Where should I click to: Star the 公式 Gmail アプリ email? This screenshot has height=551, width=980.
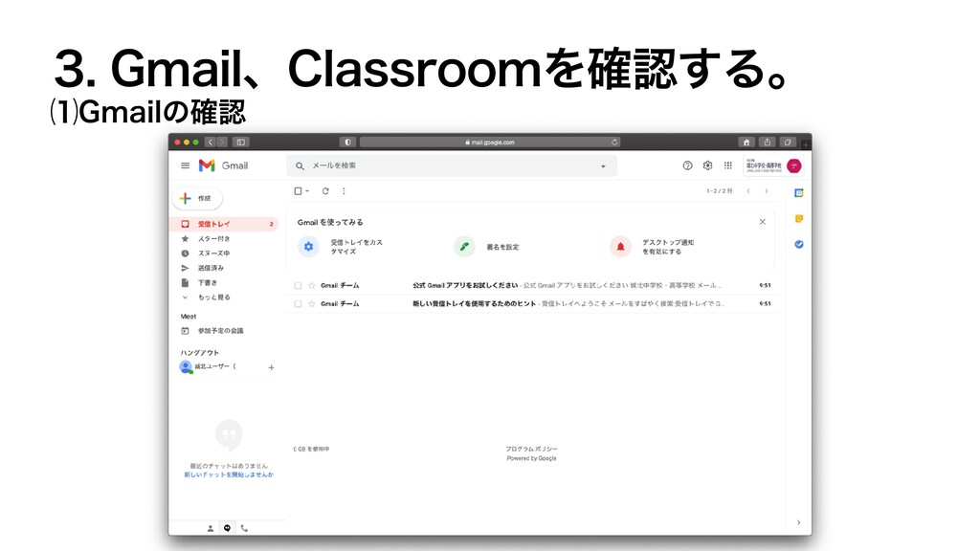click(312, 285)
